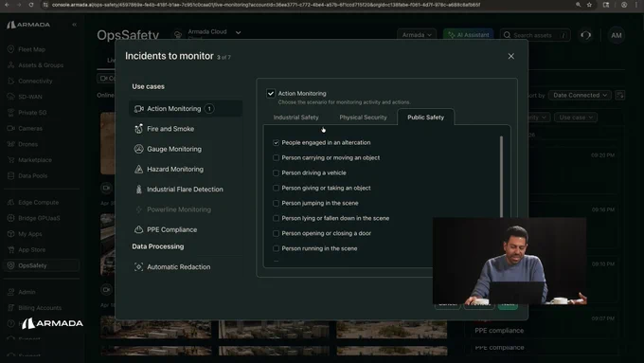
Task: Close the Incidents to monitor dialog
Action: pyautogui.click(x=510, y=56)
